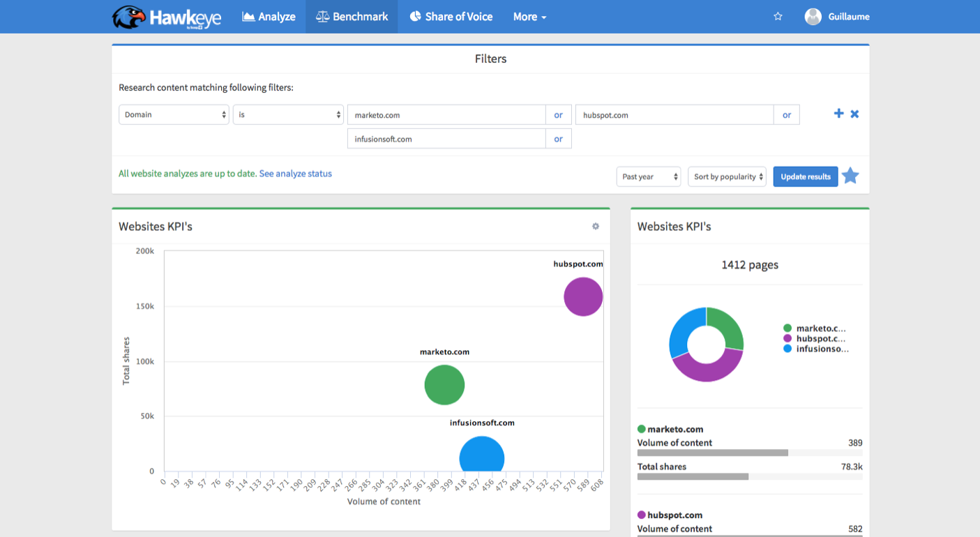The image size is (980, 537).
Task: Click the 'Filters' panel title
Action: coord(490,59)
